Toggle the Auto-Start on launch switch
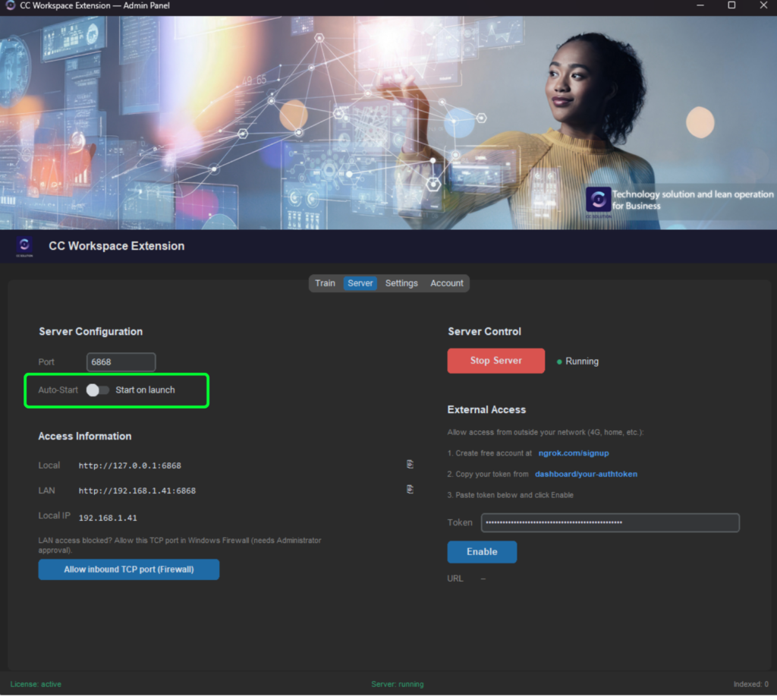Screen dimensions: 777x700 click(x=98, y=390)
